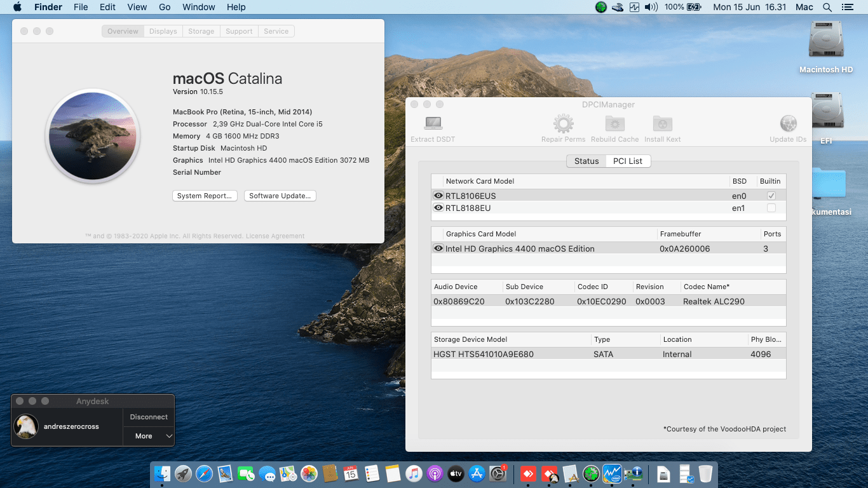868x488 pixels.
Task: Click the 0x0A260006 framebuffer value
Action: tap(685, 248)
